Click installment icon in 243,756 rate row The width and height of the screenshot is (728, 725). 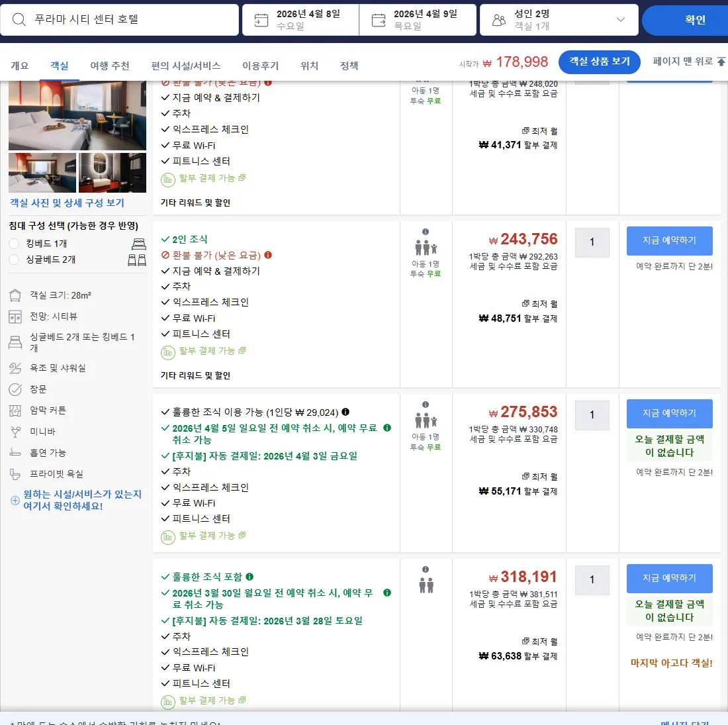coord(167,352)
